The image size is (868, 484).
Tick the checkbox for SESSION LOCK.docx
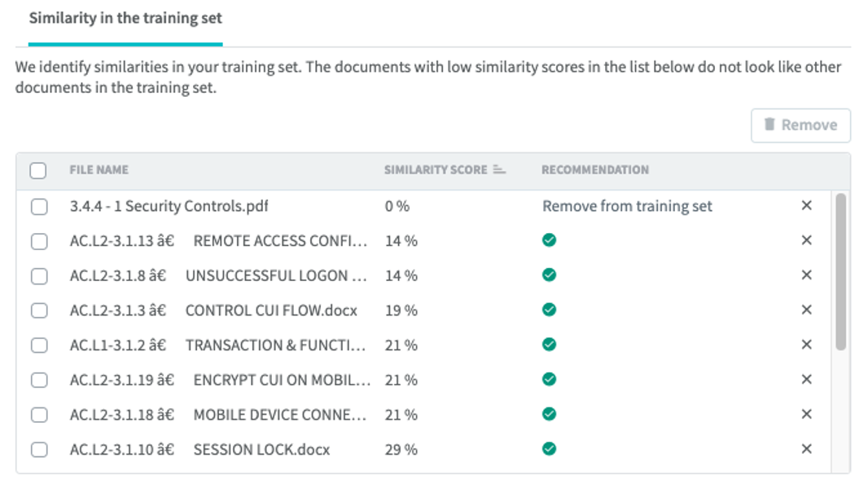coord(38,449)
